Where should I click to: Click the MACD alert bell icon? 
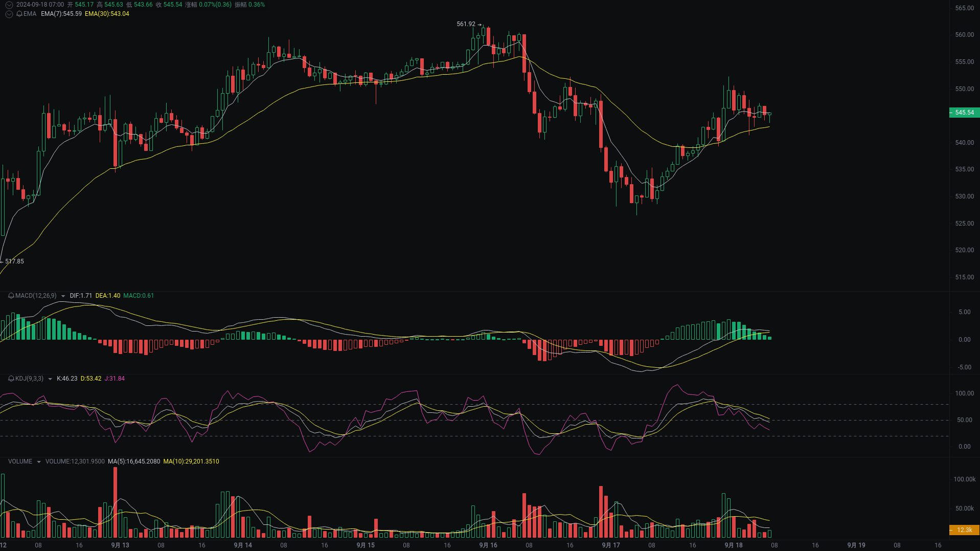coord(11,296)
